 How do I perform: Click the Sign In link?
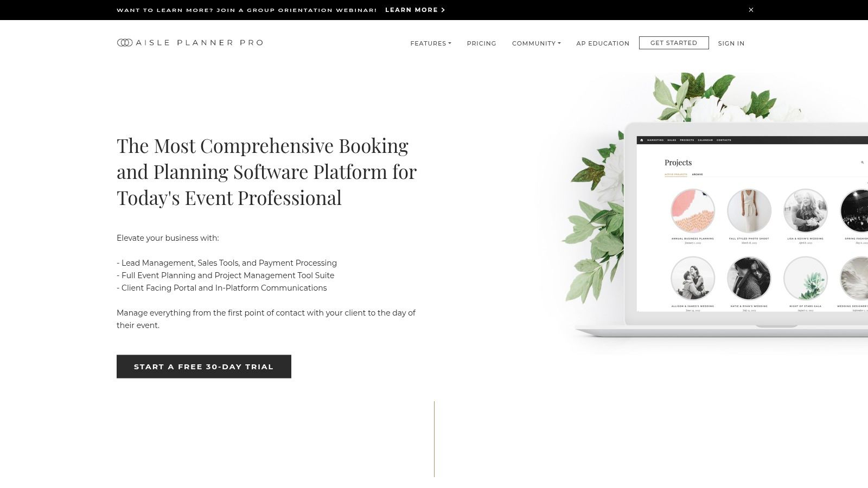pyautogui.click(x=731, y=43)
